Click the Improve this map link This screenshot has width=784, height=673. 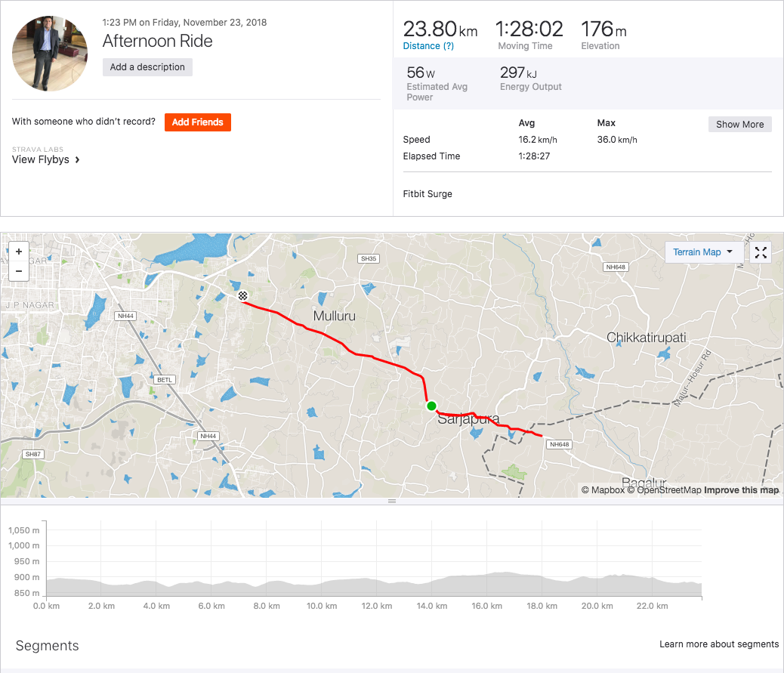[741, 490]
